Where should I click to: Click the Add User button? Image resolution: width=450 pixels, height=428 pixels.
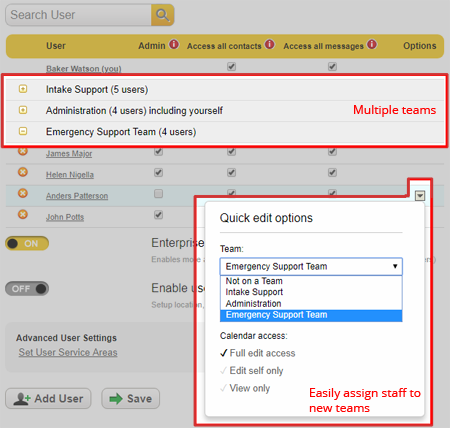[x=48, y=398]
